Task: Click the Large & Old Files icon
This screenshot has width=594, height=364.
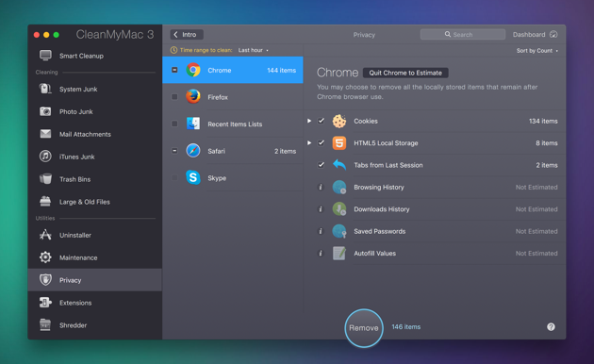Action: click(x=45, y=202)
